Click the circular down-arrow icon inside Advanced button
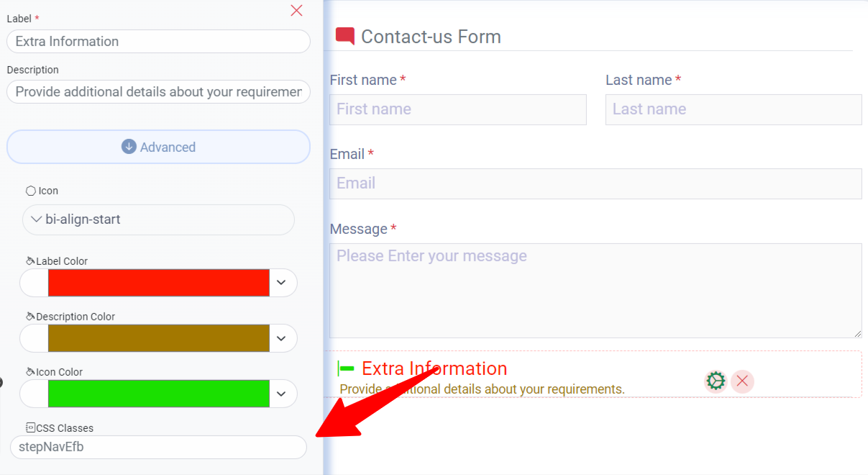This screenshot has height=475, width=868. (127, 146)
